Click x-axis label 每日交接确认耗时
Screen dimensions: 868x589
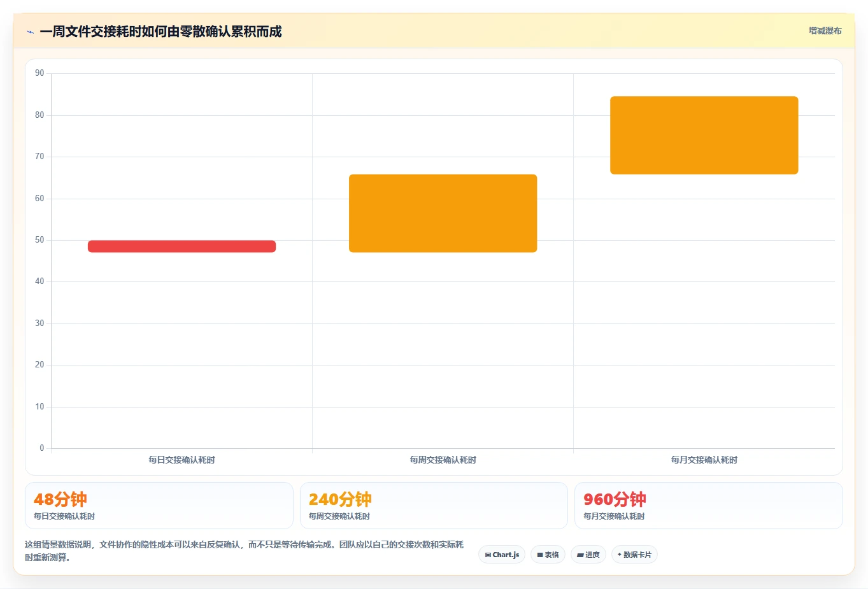[x=181, y=460]
